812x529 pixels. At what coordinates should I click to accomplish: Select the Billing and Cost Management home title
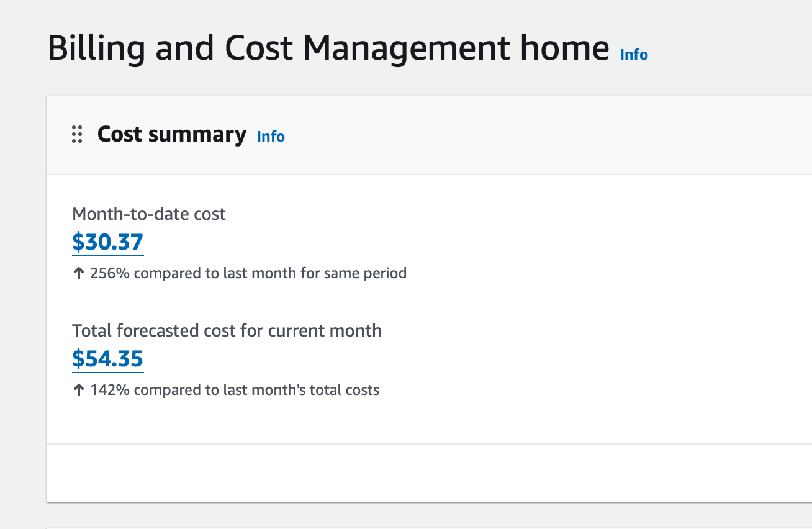329,47
